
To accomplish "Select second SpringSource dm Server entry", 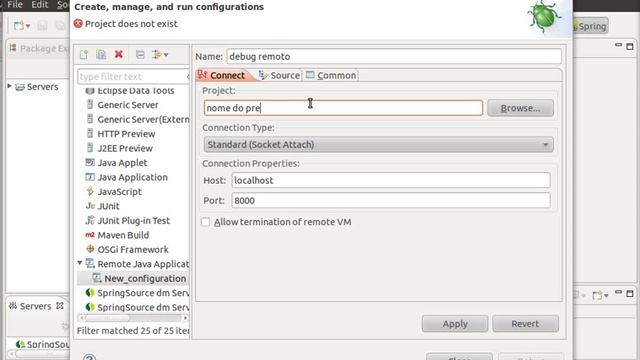I will 143,307.
